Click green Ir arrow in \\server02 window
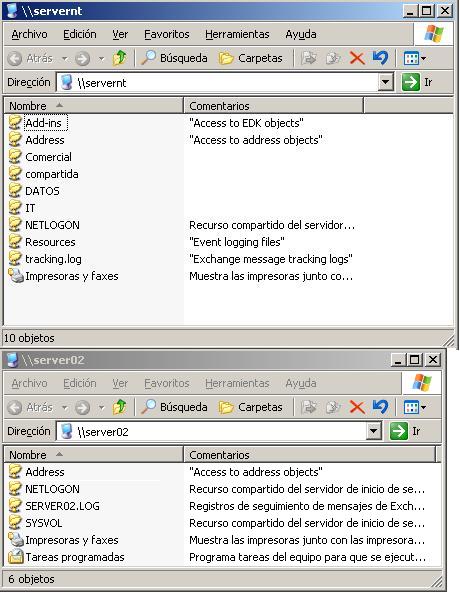The height and width of the screenshot is (593, 460). [399, 431]
